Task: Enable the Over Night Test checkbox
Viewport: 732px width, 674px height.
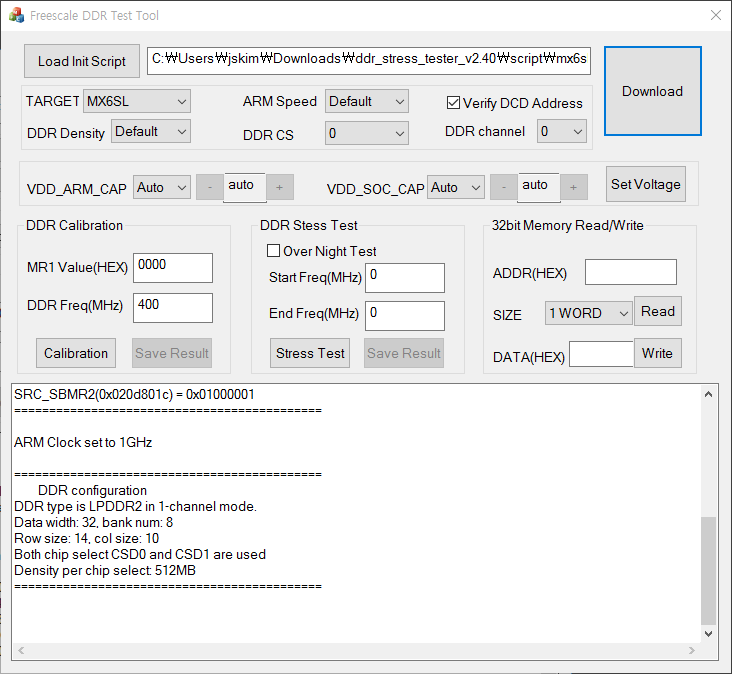Action: click(274, 251)
